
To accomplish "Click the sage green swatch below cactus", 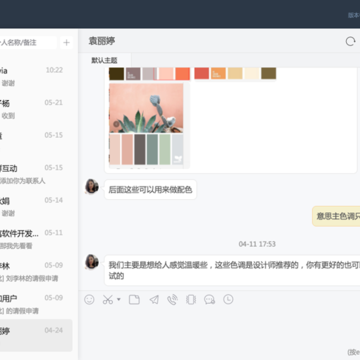I will coord(165,149).
